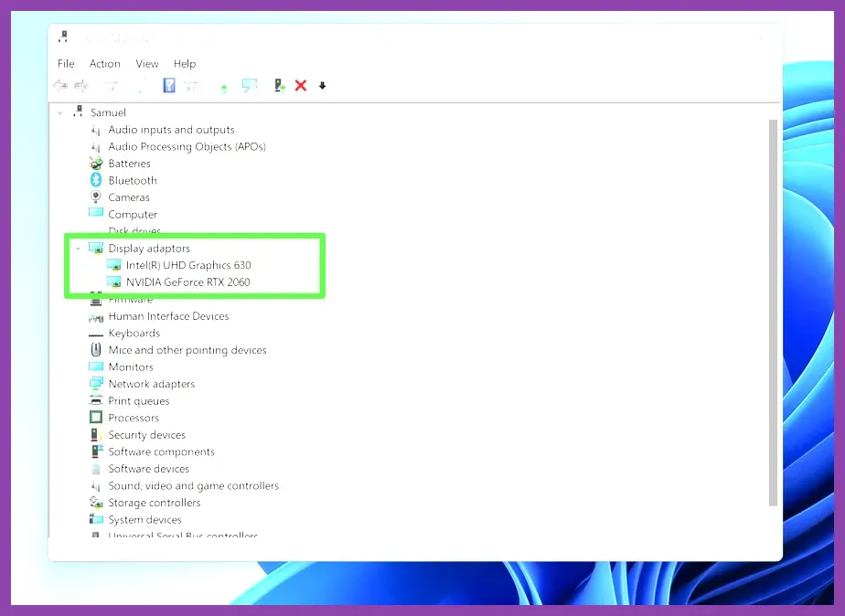The image size is (845, 616).
Task: Click Scan for hardware changes monitor icon
Action: point(250,85)
